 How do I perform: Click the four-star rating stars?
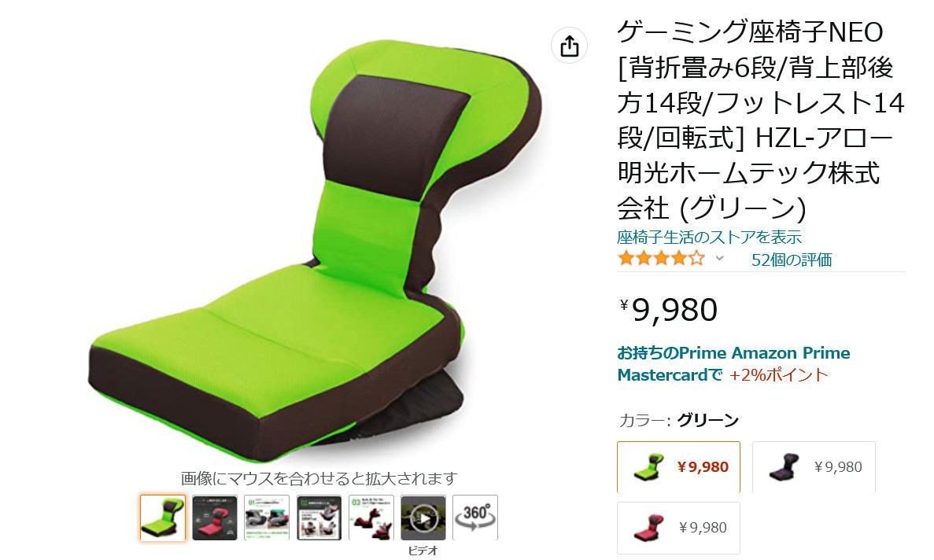(661, 258)
